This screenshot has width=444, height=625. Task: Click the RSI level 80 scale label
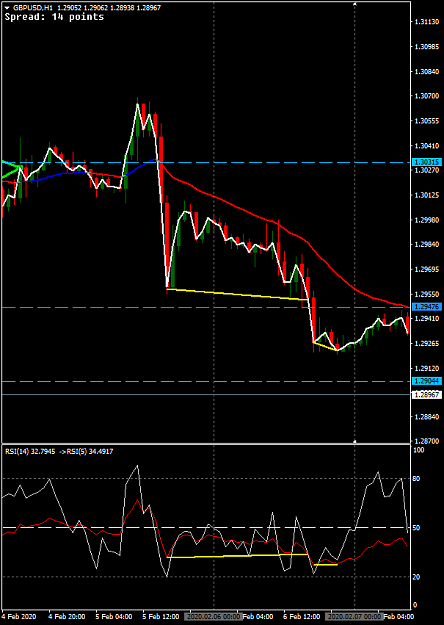tap(418, 478)
